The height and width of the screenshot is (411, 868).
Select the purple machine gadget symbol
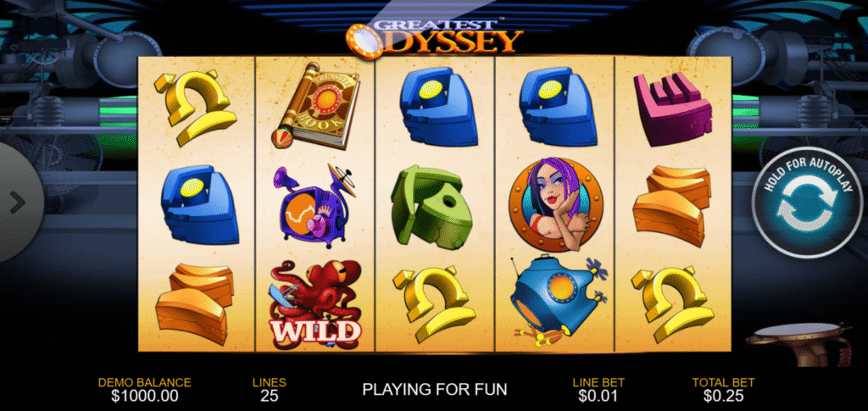314,203
